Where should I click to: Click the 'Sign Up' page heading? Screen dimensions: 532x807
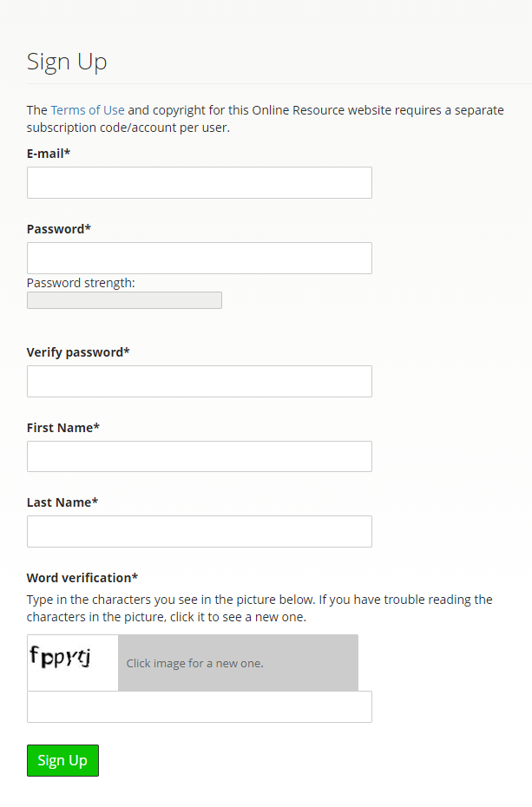pos(67,62)
